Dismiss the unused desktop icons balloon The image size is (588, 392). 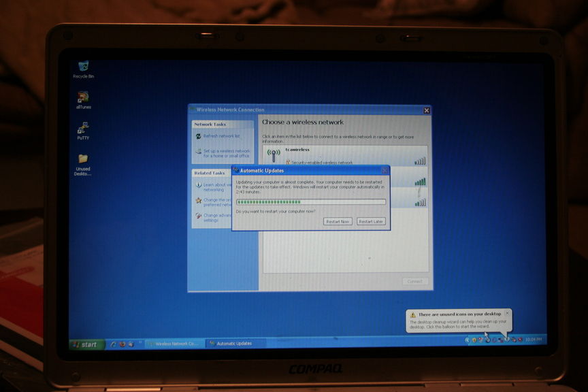[x=508, y=313]
